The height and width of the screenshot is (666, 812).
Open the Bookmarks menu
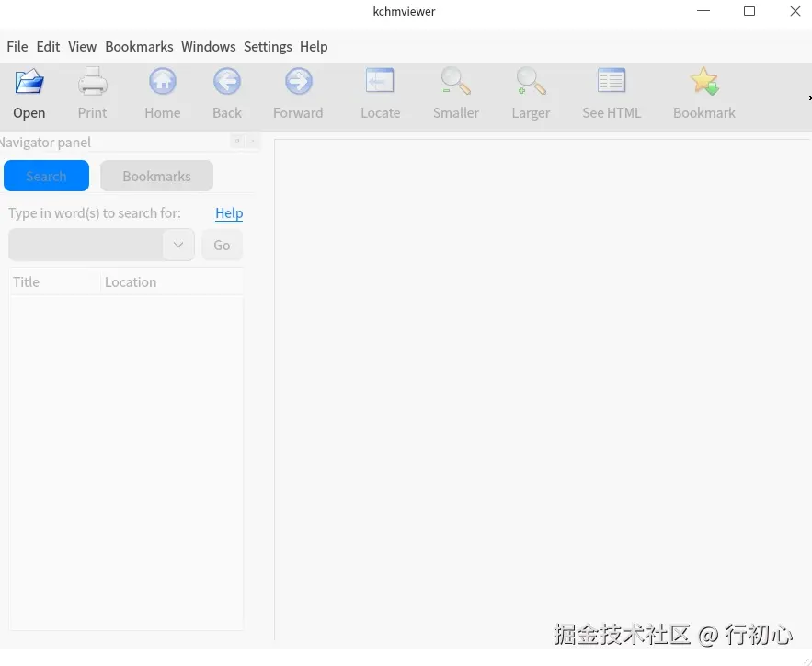click(x=139, y=47)
